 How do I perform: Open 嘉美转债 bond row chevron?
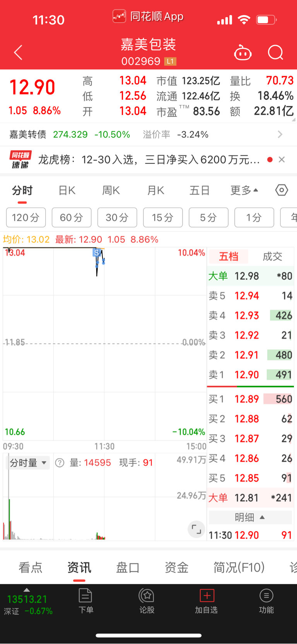[280, 134]
